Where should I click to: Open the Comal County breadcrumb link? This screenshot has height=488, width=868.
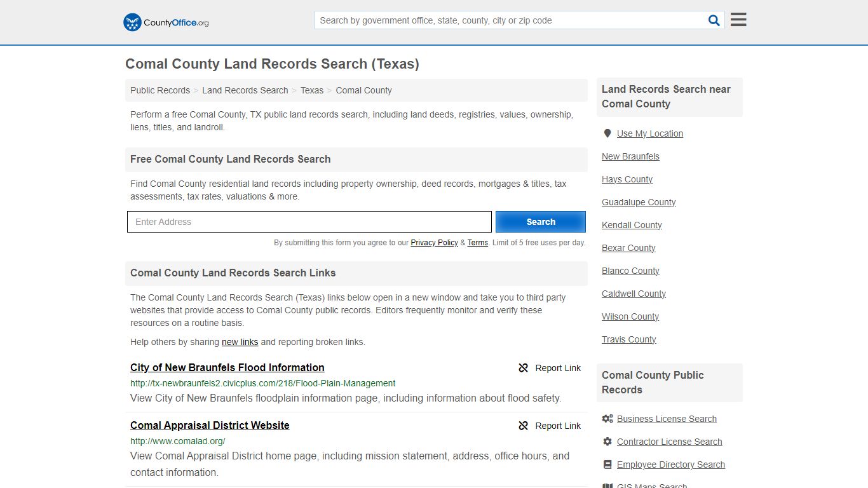coord(363,90)
